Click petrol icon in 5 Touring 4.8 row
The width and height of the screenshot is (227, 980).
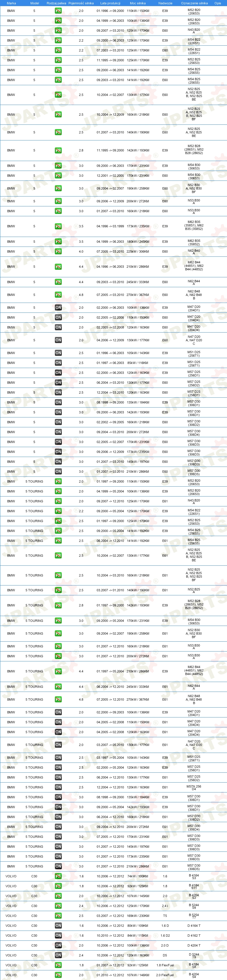point(58,700)
